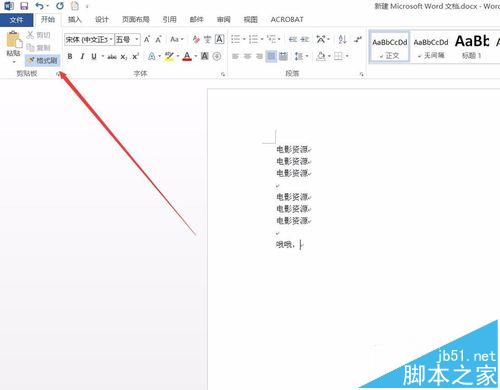This screenshot has width=500, height=390.
Task: Align text left
Action: 236,57
